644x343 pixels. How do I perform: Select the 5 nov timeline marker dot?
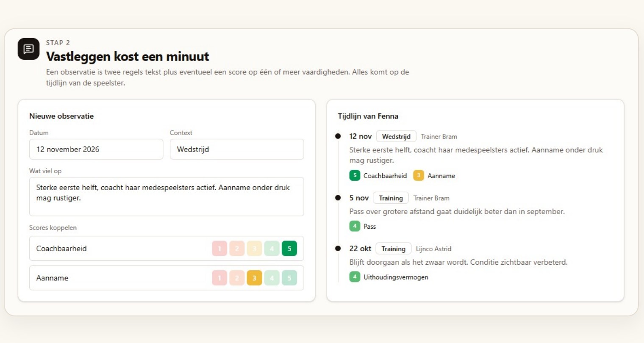[x=338, y=198]
